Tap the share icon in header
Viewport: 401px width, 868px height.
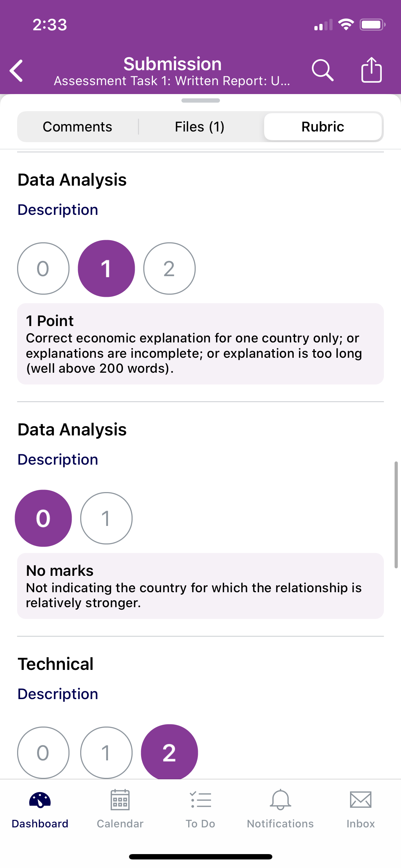click(371, 70)
